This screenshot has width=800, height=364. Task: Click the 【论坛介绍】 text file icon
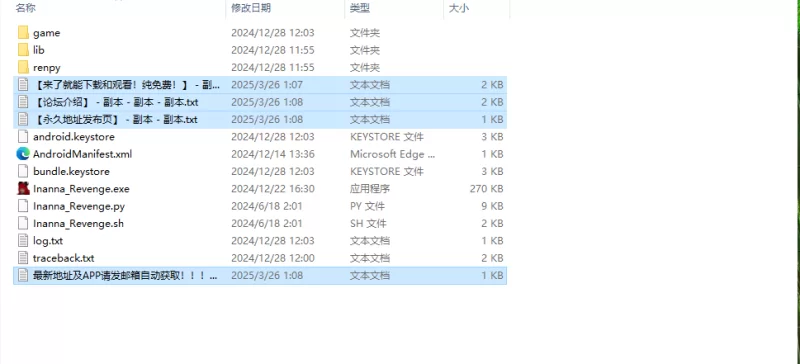tap(23, 102)
